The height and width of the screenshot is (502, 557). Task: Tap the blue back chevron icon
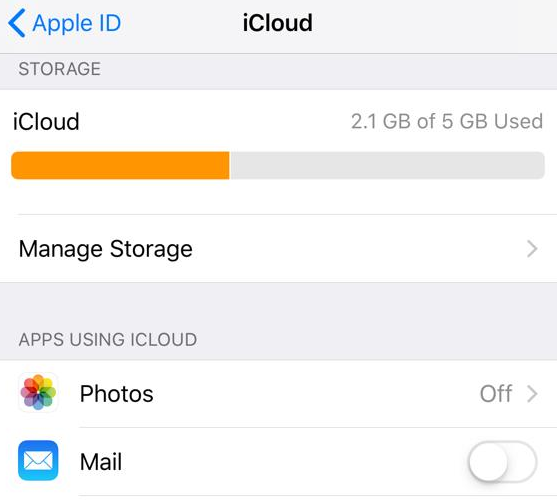coord(17,23)
